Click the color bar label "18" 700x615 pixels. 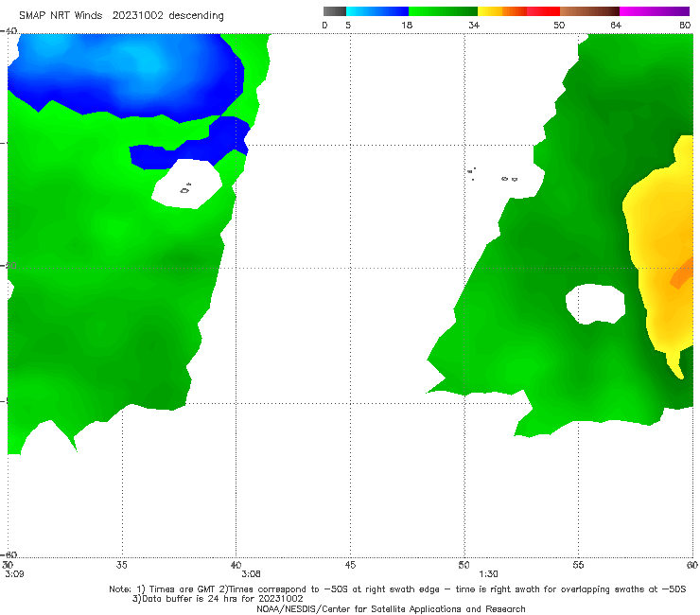pos(407,25)
